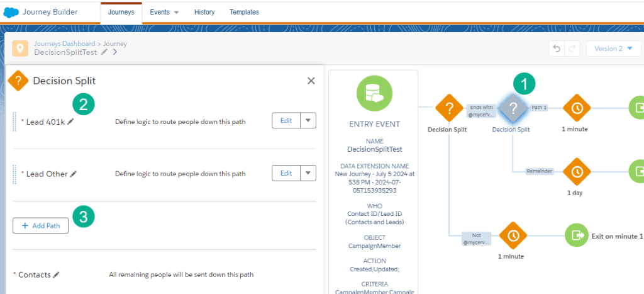
Task: Expand dropdown arrow next to Lead Other Edit
Action: coord(308,173)
